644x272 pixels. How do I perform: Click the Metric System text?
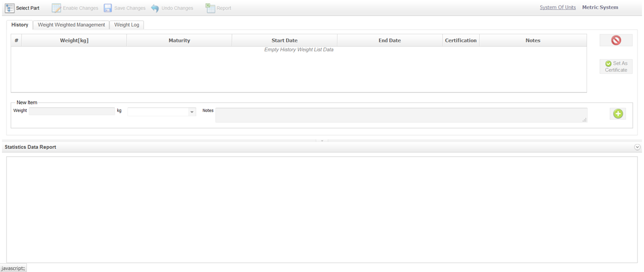(x=600, y=8)
